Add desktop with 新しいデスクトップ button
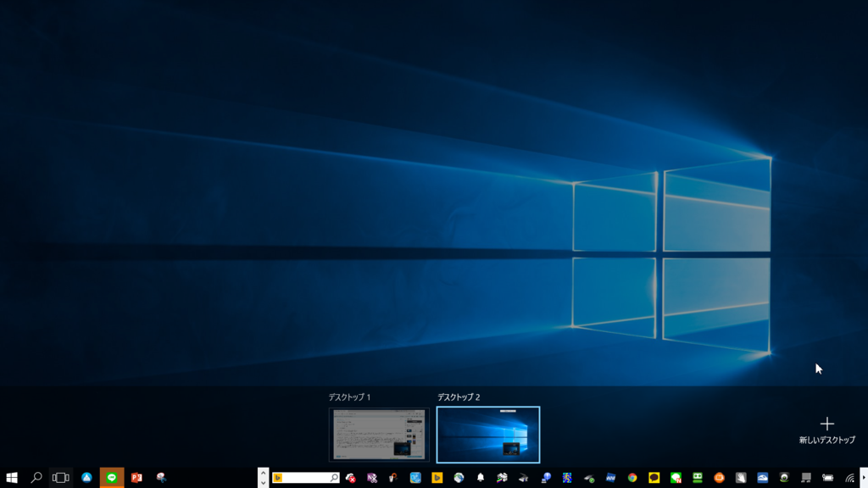Image resolution: width=868 pixels, height=488 pixels. tap(827, 430)
